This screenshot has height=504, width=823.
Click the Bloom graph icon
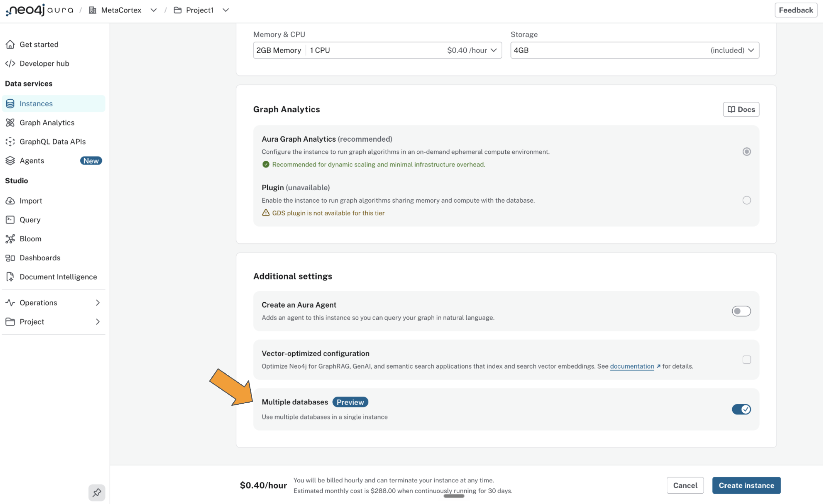pos(10,239)
